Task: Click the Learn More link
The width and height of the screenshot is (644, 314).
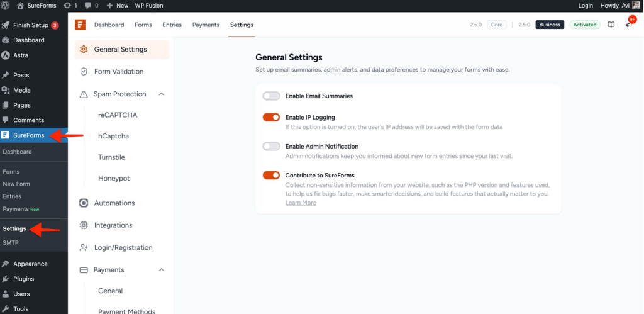Action: 301,203
